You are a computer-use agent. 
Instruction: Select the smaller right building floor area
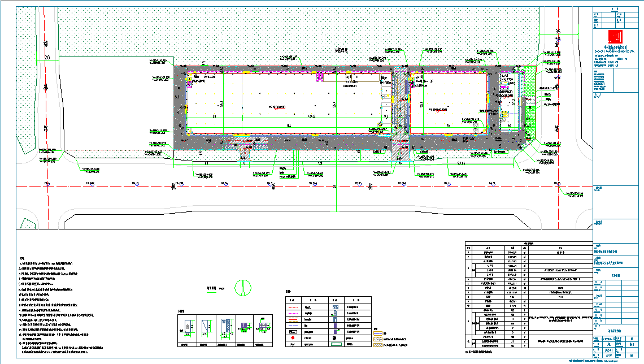[449, 103]
